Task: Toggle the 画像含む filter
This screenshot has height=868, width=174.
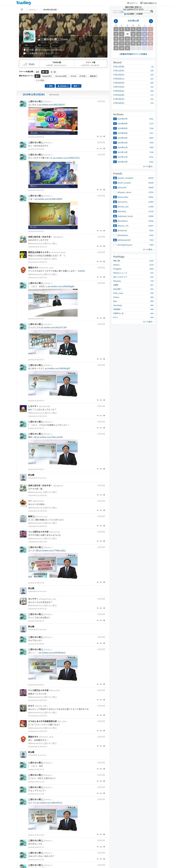Action: [93, 76]
